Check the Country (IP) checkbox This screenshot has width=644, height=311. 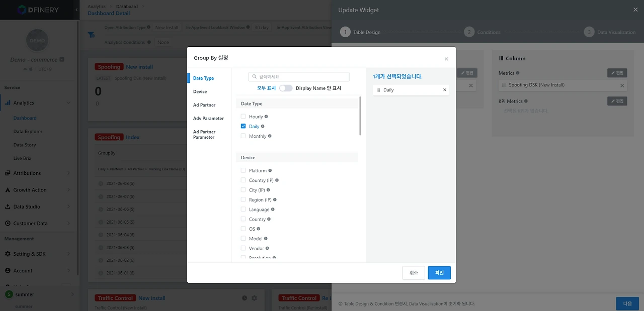tap(244, 180)
